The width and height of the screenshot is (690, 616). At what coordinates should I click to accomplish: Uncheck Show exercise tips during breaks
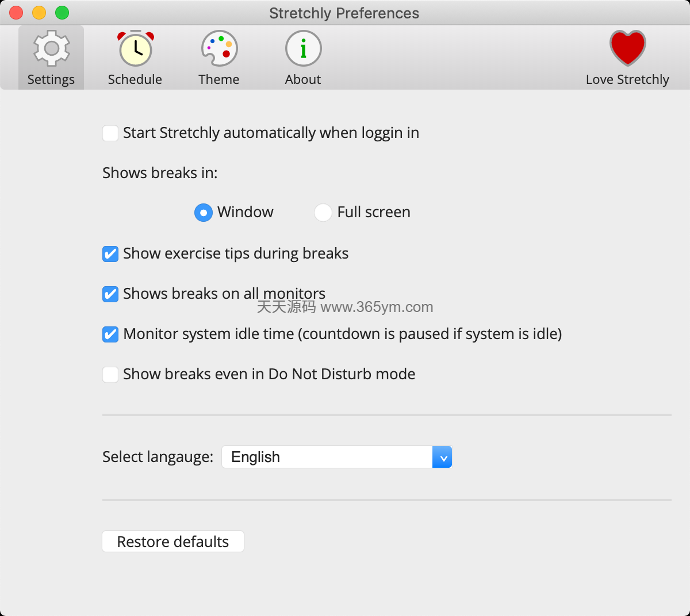[x=110, y=254]
